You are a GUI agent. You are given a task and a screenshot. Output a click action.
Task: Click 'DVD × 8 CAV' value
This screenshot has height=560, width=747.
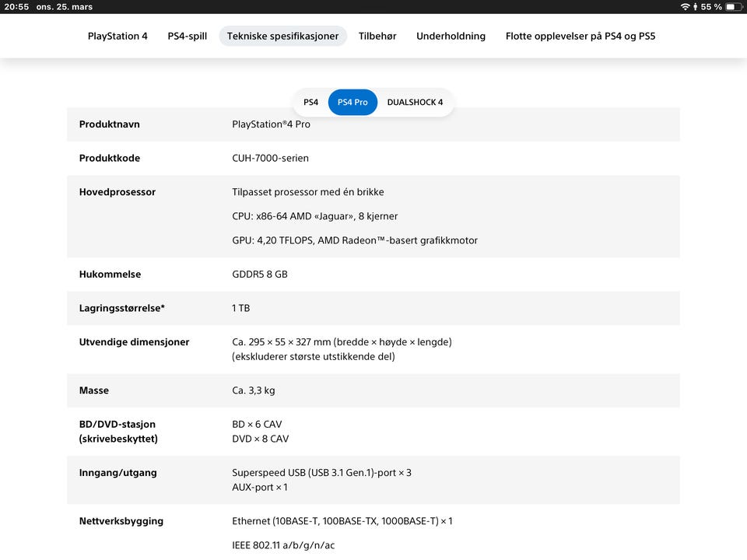[260, 439]
